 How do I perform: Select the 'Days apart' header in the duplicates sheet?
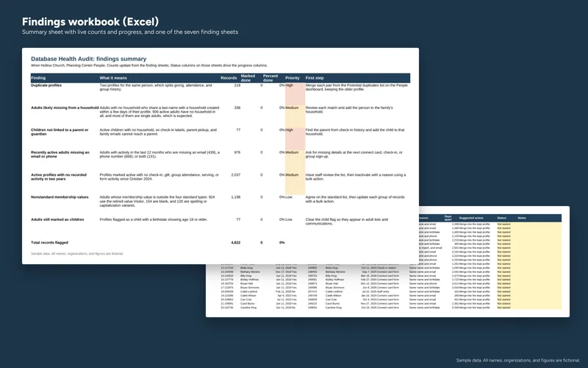[448, 218]
